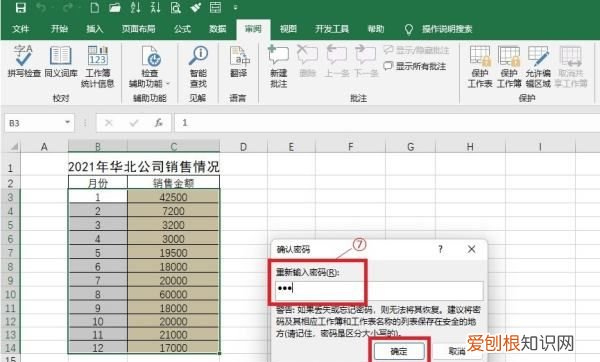Sort ascending using the A-Z icon
The width and height of the screenshot is (600, 362).
coord(135,7)
